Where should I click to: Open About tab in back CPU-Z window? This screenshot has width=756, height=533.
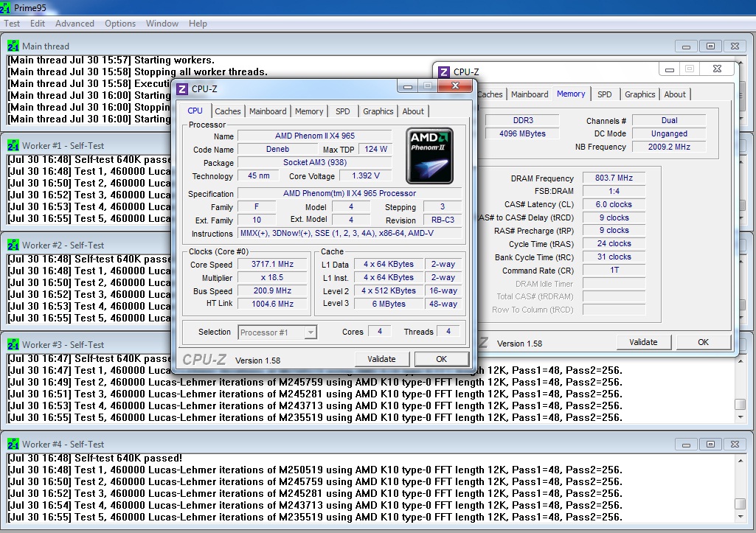tap(675, 94)
